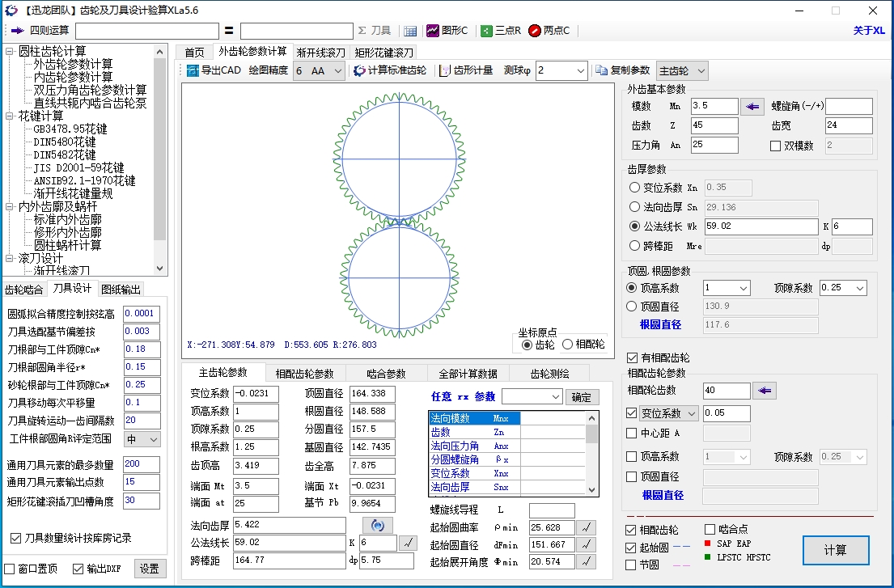
Task: Click the 圆弧拟合精度控制按弦高 input field
Action: (x=142, y=313)
